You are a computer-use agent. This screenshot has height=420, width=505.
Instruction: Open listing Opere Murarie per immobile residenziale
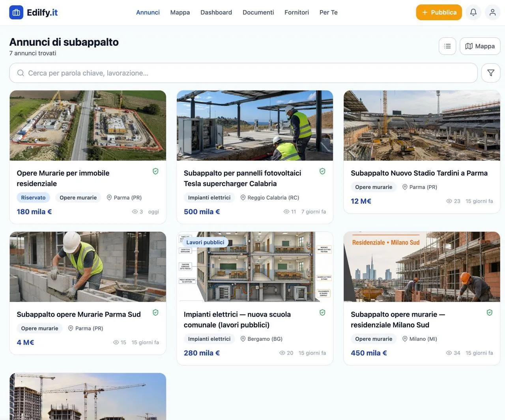pyautogui.click(x=63, y=178)
